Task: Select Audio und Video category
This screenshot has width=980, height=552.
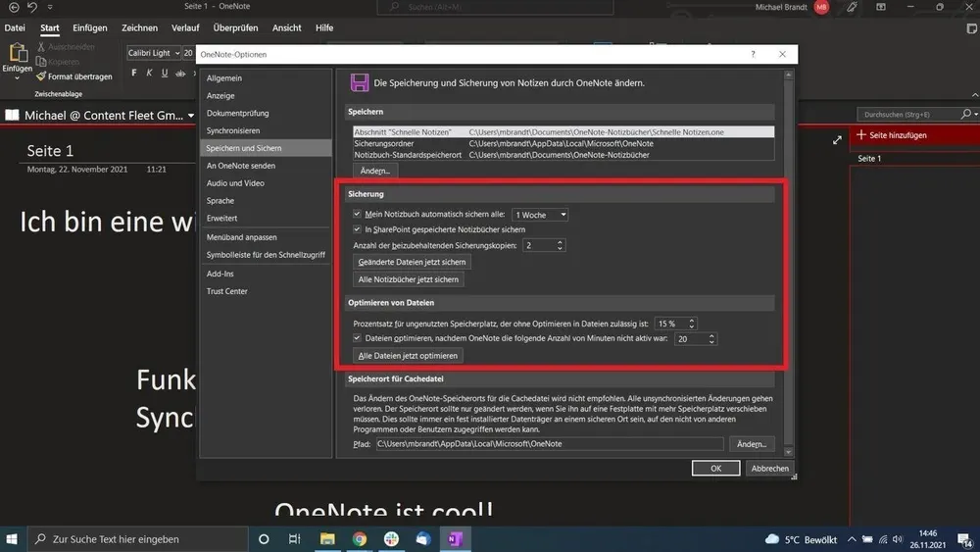Action: click(266, 183)
